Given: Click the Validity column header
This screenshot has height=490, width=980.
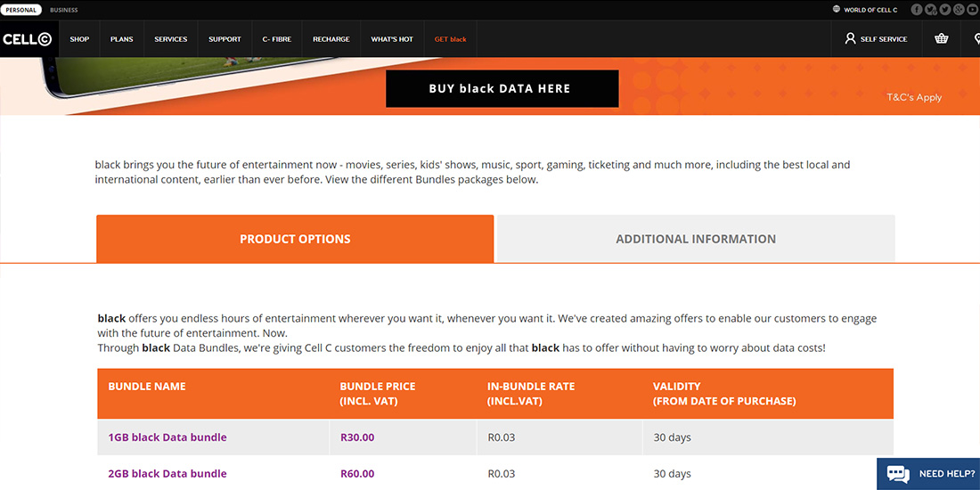Looking at the screenshot, I should click(x=724, y=394).
